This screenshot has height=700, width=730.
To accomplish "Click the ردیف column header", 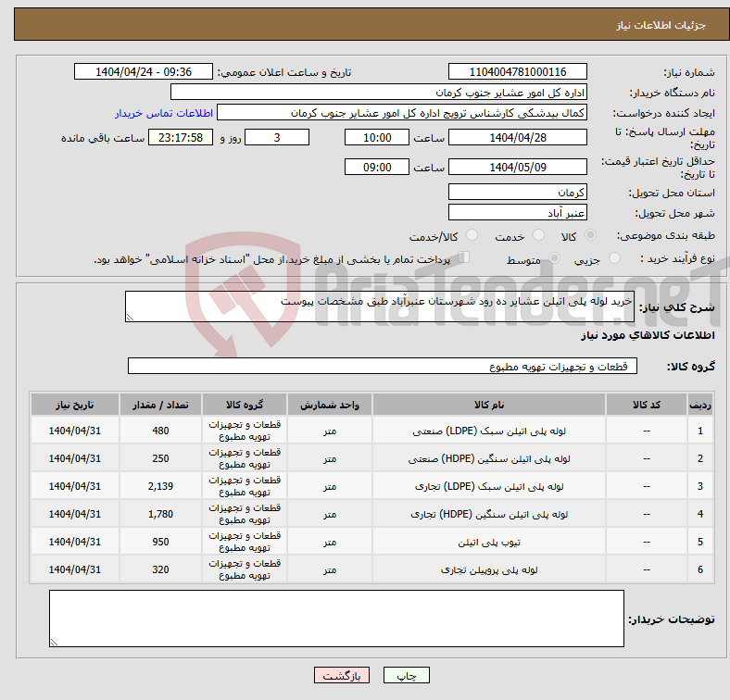I will pos(700,405).
